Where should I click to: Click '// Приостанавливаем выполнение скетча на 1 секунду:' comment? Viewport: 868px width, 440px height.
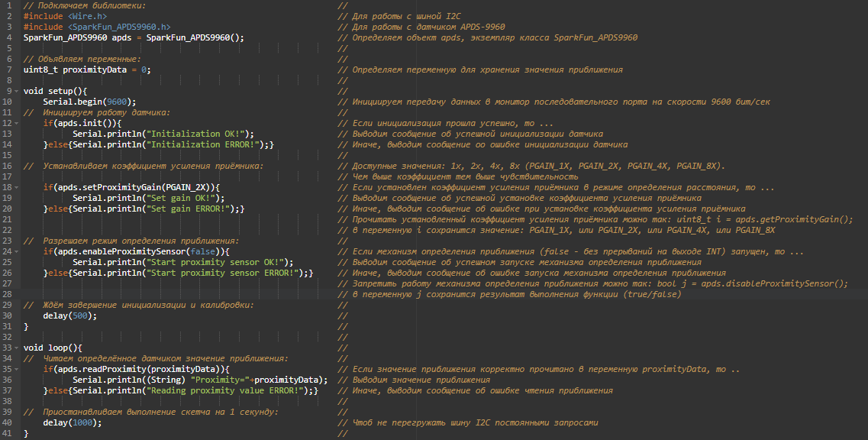(150, 412)
